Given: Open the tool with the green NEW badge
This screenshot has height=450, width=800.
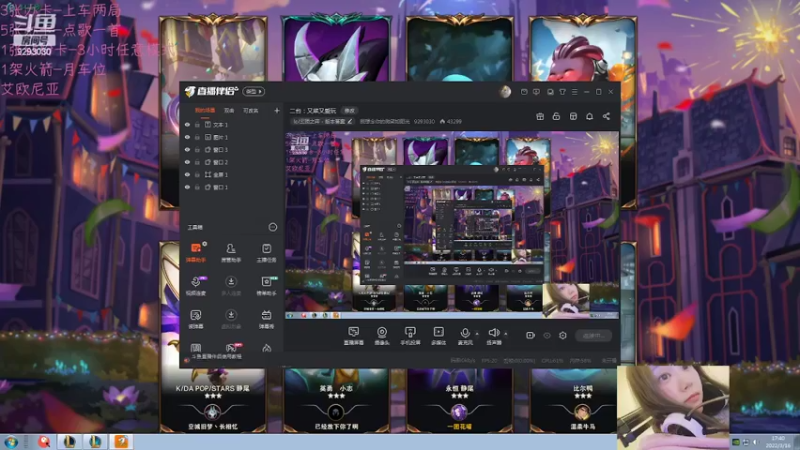Looking at the screenshot, I should click(266, 286).
